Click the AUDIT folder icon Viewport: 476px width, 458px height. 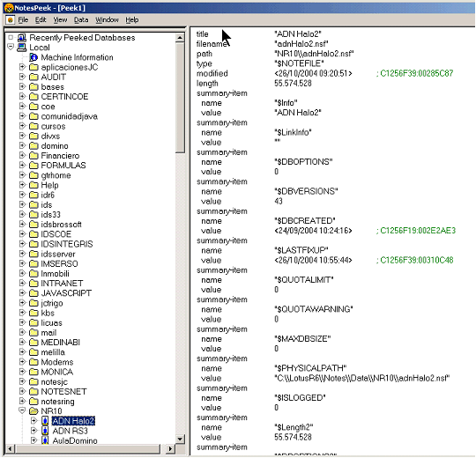coord(33,77)
